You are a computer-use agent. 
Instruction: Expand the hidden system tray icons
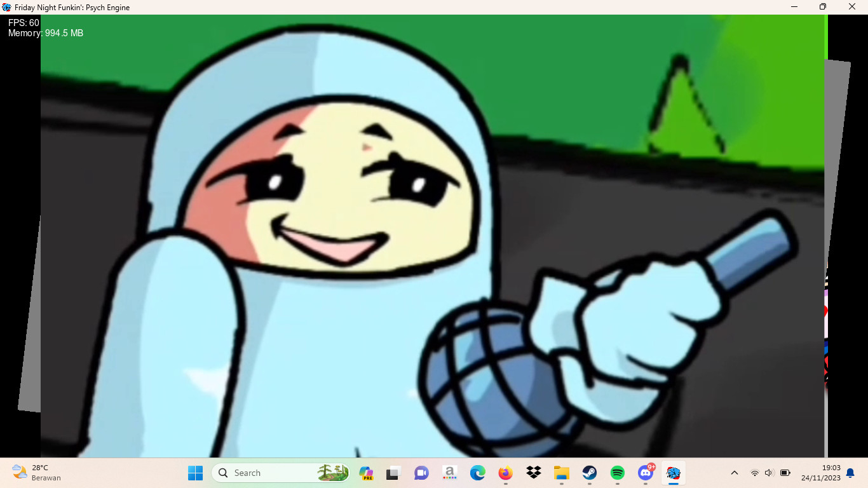click(735, 473)
